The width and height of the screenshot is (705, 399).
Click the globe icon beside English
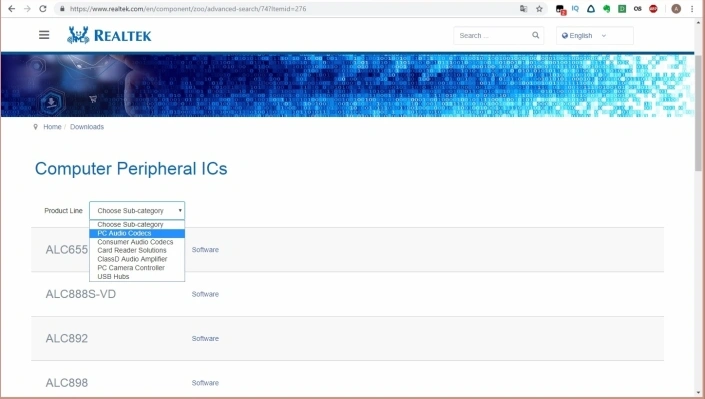coord(565,36)
